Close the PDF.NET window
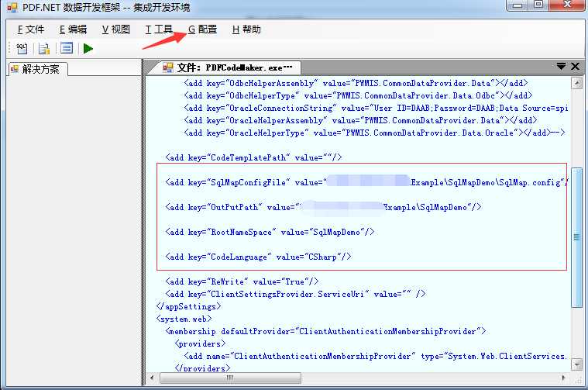 click(567, 5)
